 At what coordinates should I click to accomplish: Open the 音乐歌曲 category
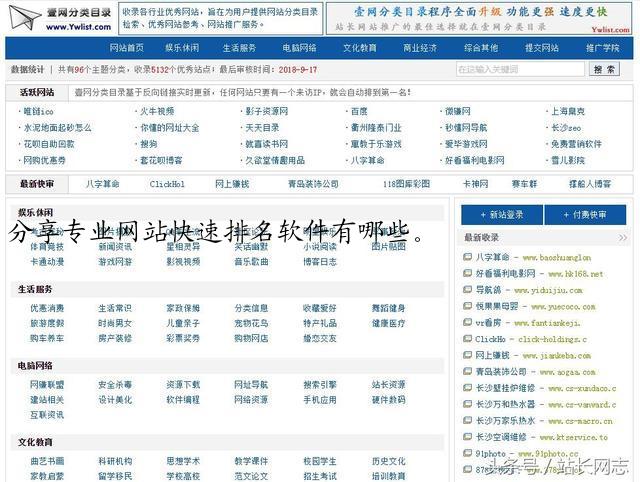pos(251,262)
